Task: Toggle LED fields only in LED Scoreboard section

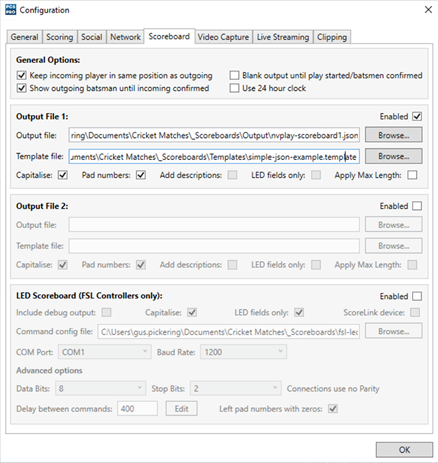Action: click(x=299, y=313)
